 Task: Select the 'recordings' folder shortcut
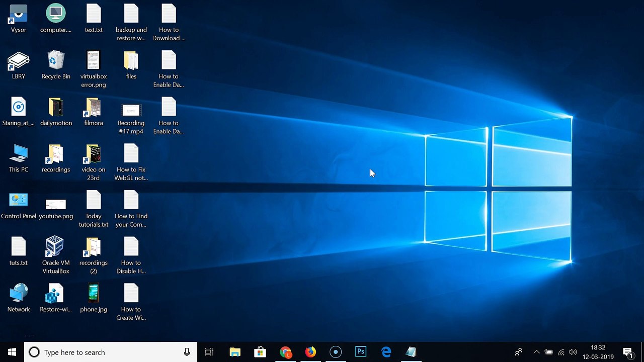click(56, 158)
